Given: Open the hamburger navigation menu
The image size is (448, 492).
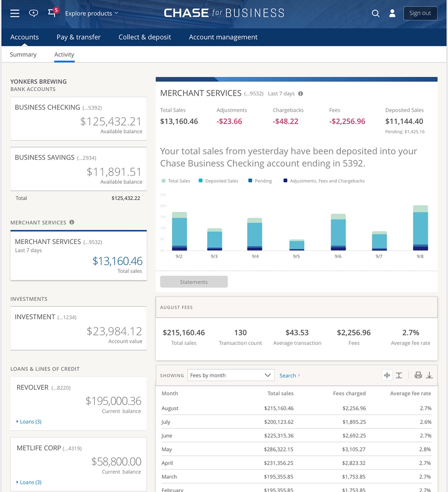Looking at the screenshot, I should tap(15, 13).
